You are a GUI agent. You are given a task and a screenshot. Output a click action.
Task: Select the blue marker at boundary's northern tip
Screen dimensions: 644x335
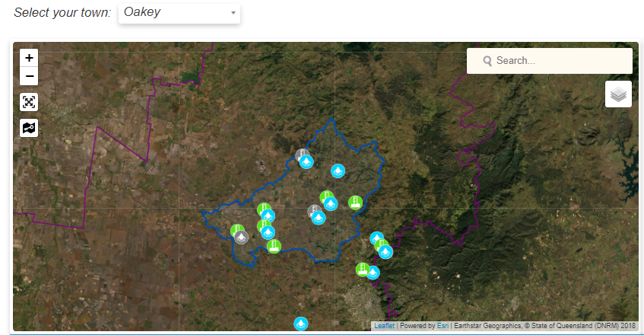[x=306, y=161]
